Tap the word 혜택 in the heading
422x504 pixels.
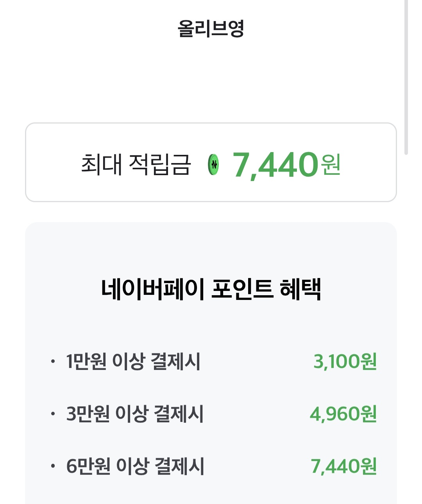pos(300,289)
